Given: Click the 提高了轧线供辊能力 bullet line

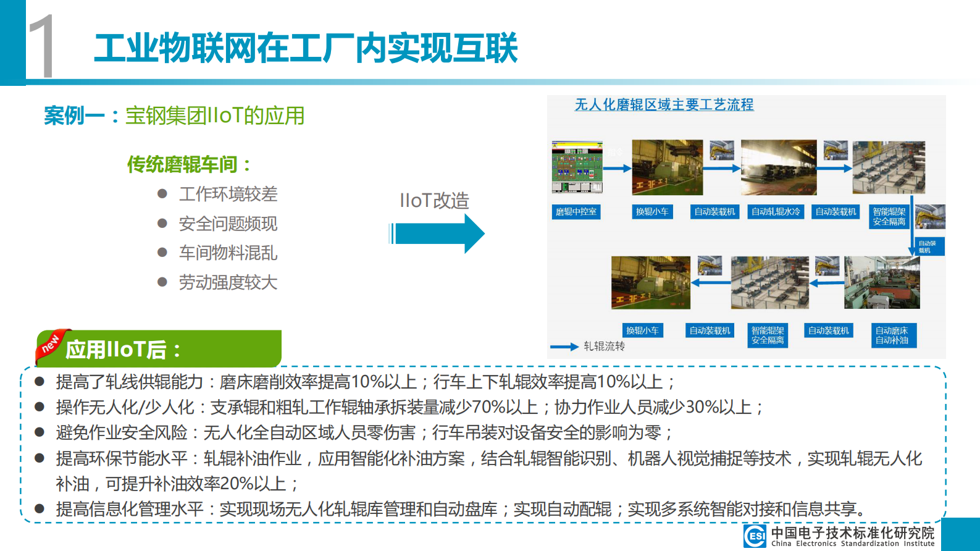Looking at the screenshot, I should click(355, 382).
